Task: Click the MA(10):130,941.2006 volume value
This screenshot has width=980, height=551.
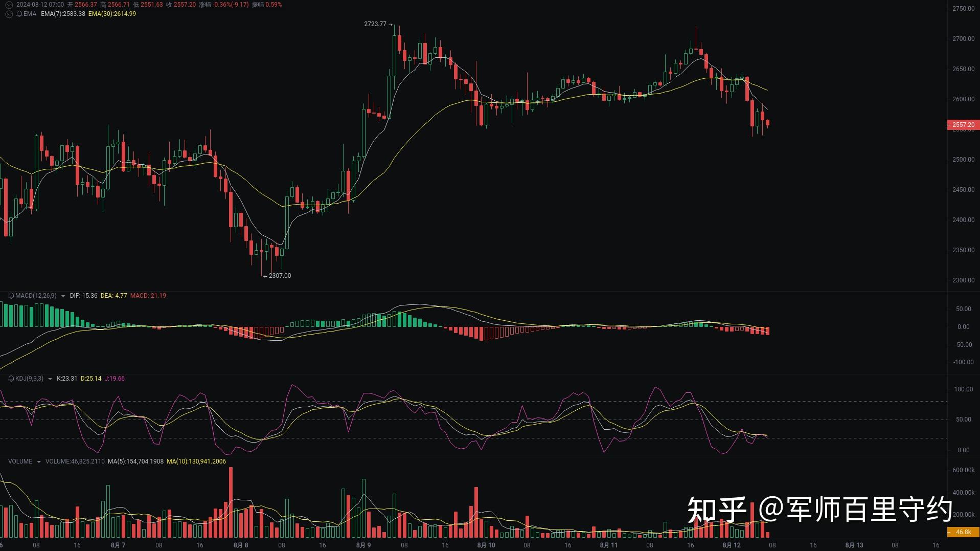Action: [x=196, y=461]
